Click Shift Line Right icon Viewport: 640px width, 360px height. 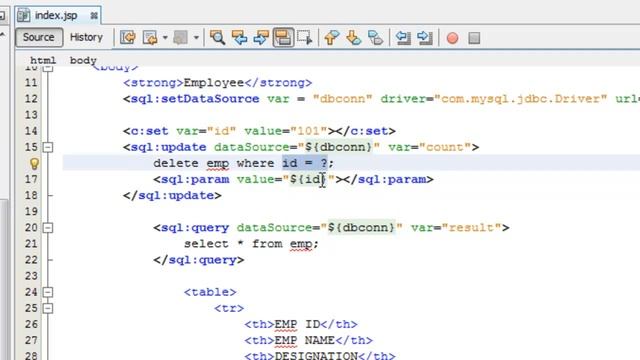pyautogui.click(x=425, y=38)
